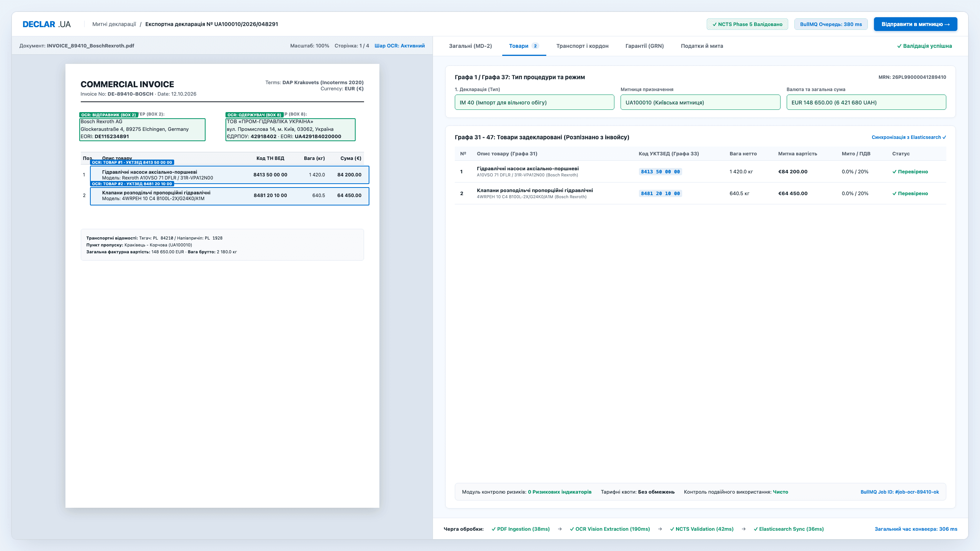The width and height of the screenshot is (980, 551).
Task: Click Вага нетто 640.5 кг cell
Action: click(x=739, y=194)
